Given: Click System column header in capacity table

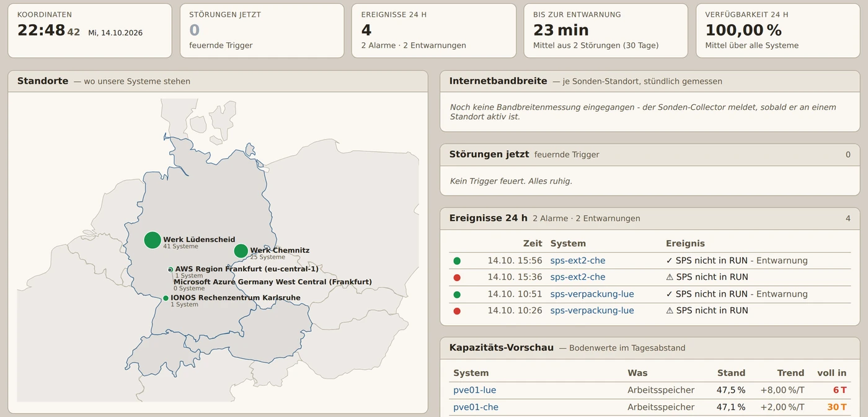Looking at the screenshot, I should coord(471,373).
